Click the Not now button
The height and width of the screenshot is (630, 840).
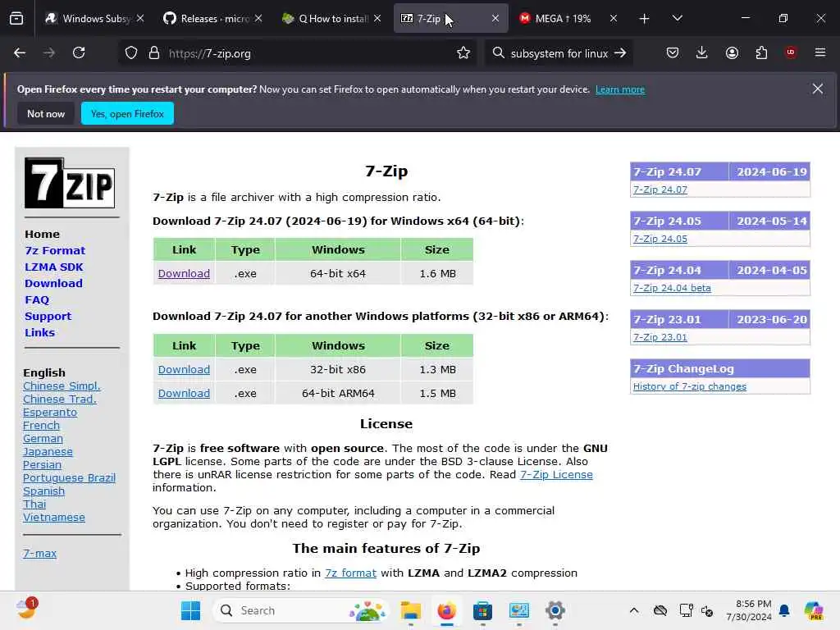coord(46,113)
